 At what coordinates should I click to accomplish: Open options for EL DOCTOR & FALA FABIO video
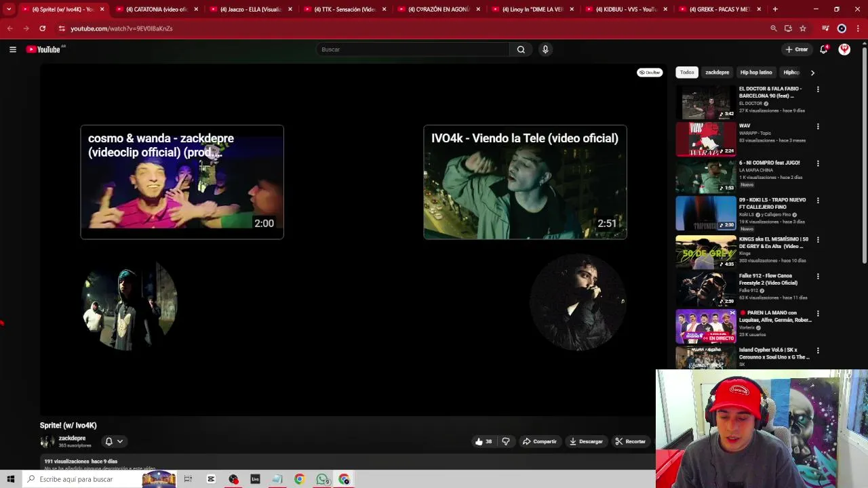pyautogui.click(x=818, y=89)
